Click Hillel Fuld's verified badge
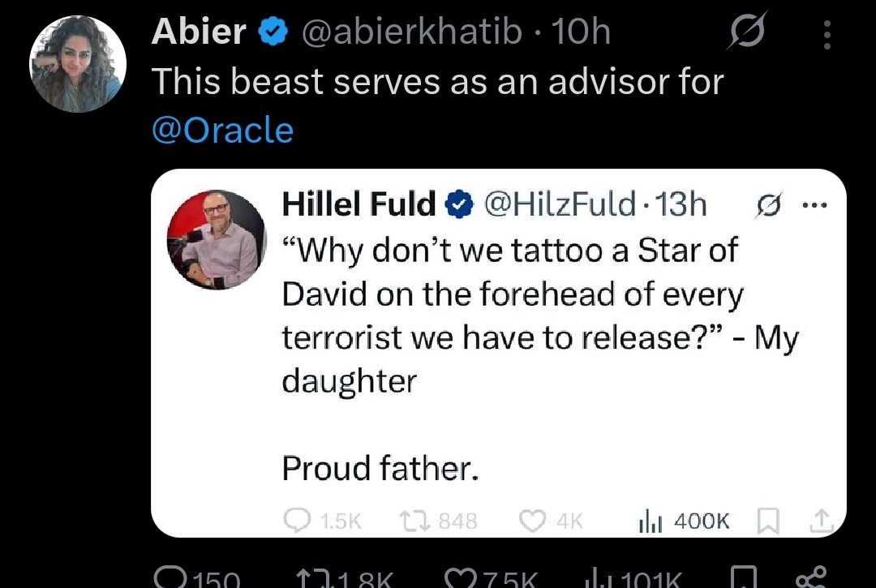The image size is (876, 588). (x=460, y=206)
